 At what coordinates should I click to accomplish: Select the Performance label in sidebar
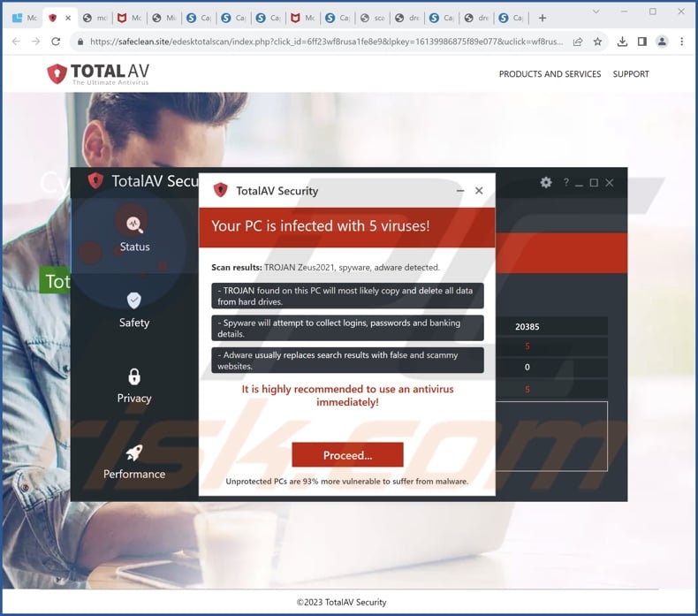pyautogui.click(x=134, y=474)
